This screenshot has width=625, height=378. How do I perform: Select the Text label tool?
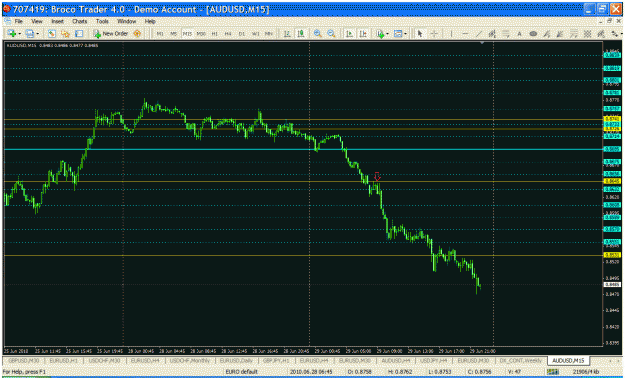click(x=519, y=34)
